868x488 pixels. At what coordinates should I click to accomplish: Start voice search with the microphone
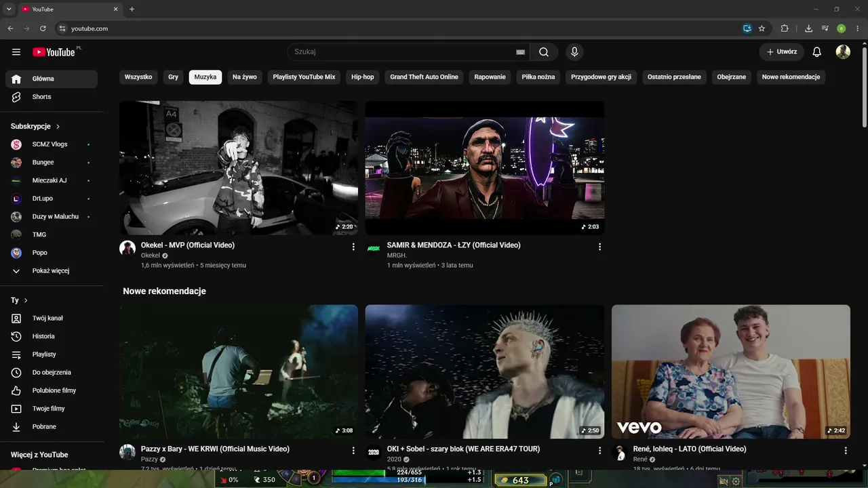(574, 52)
